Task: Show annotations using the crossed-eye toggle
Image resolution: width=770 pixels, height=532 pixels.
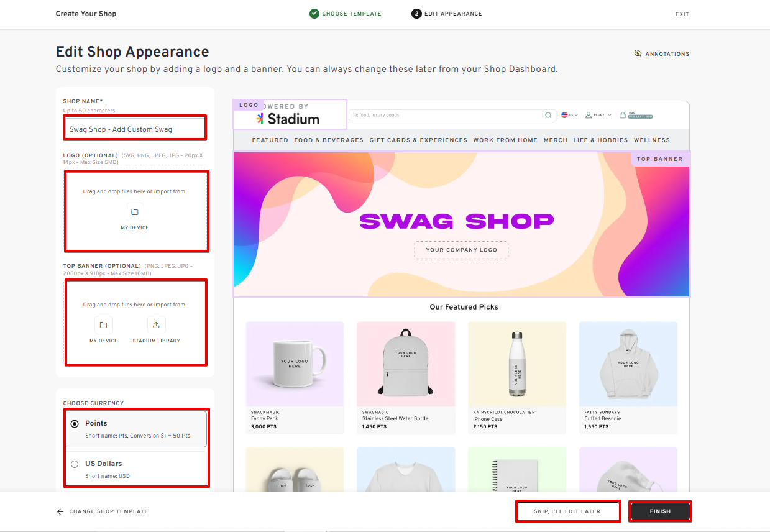Action: (638, 53)
